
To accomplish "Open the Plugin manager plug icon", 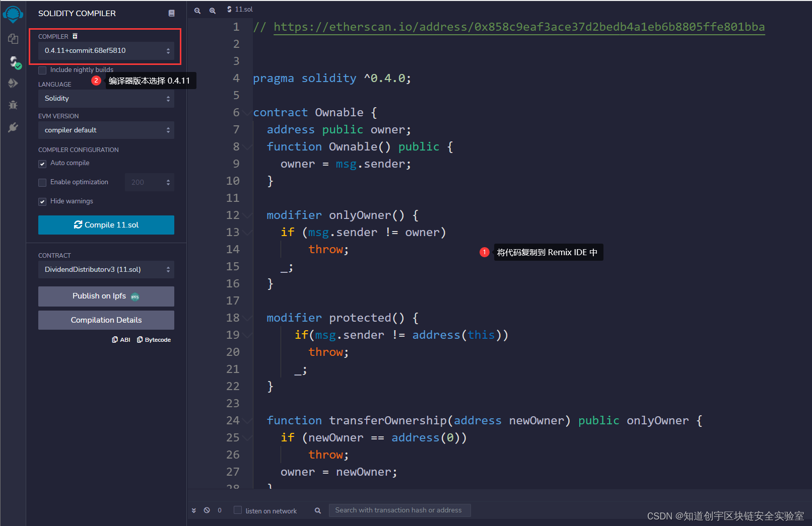I will pyautogui.click(x=13, y=127).
